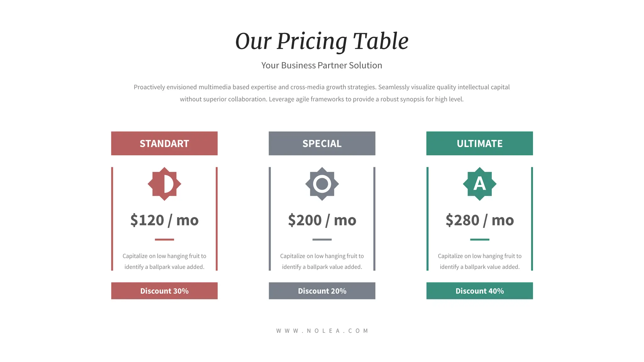Click the red divider under $120 price
The image size is (644, 362).
tap(164, 239)
